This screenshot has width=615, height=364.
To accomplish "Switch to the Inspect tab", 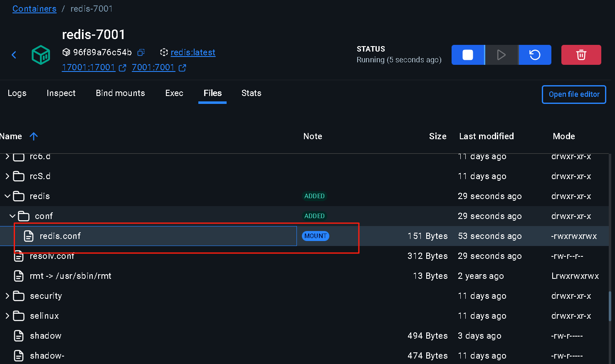I will coord(61,93).
